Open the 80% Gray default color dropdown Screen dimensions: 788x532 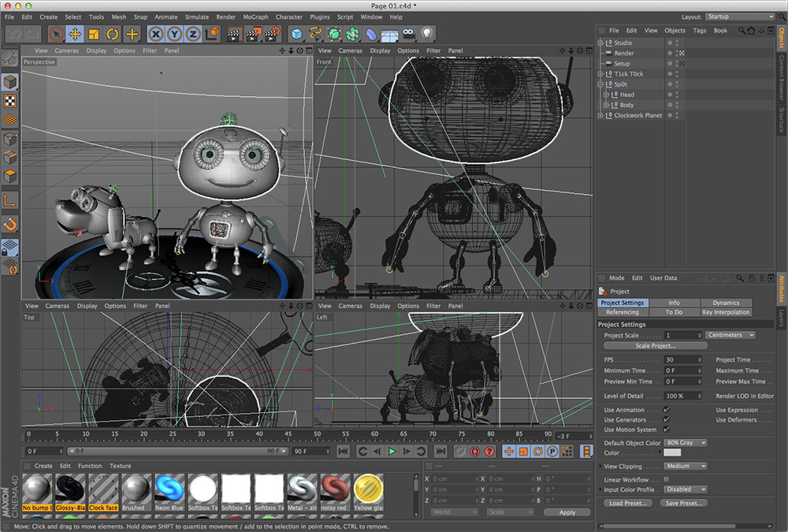click(686, 442)
